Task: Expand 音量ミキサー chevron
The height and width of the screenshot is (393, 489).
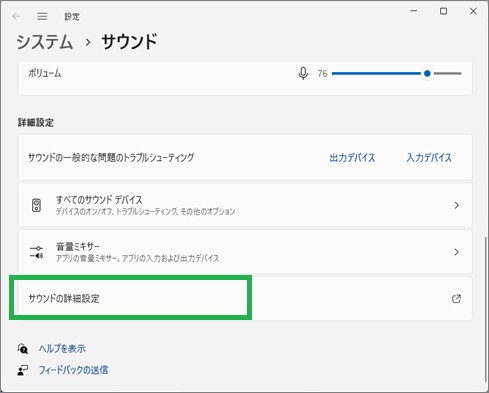Action: (457, 252)
